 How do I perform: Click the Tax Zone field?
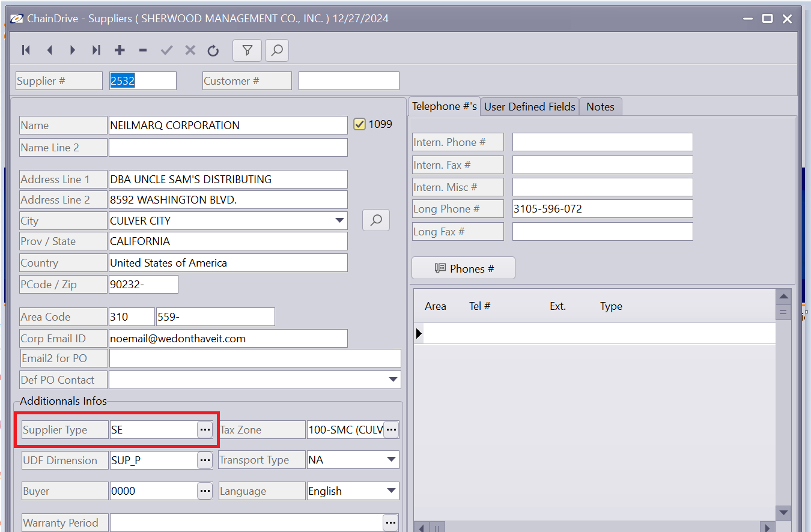click(345, 430)
